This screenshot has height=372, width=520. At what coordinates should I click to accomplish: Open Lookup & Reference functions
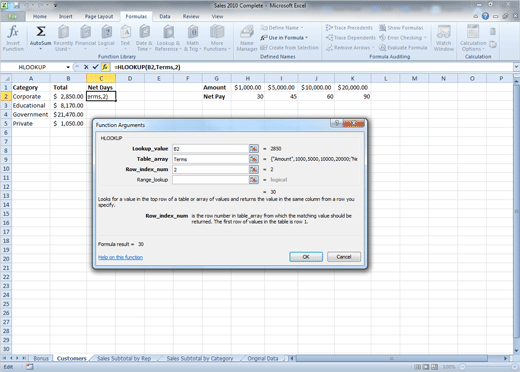[x=168, y=38]
